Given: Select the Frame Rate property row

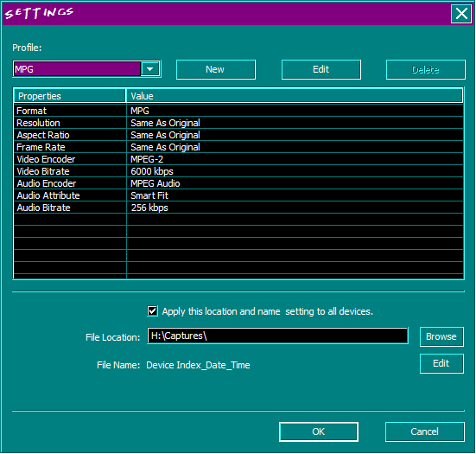Looking at the screenshot, I should pos(238,147).
